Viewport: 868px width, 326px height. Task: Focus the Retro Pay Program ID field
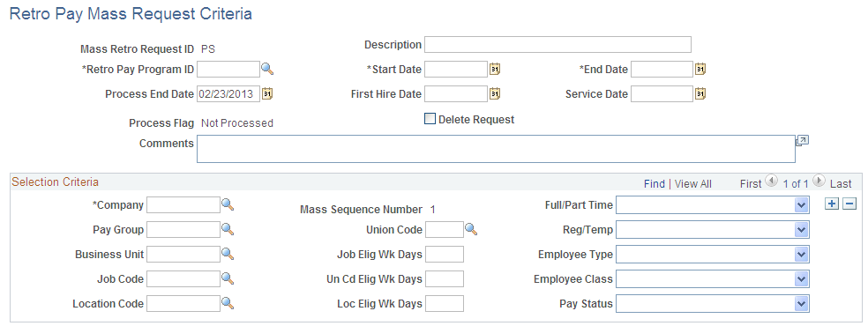228,69
